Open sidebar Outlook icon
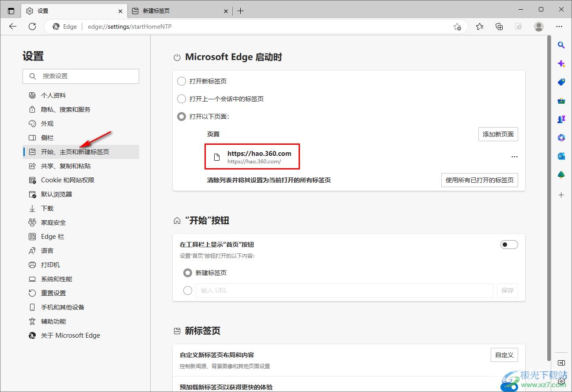572x392 pixels. pyautogui.click(x=561, y=156)
